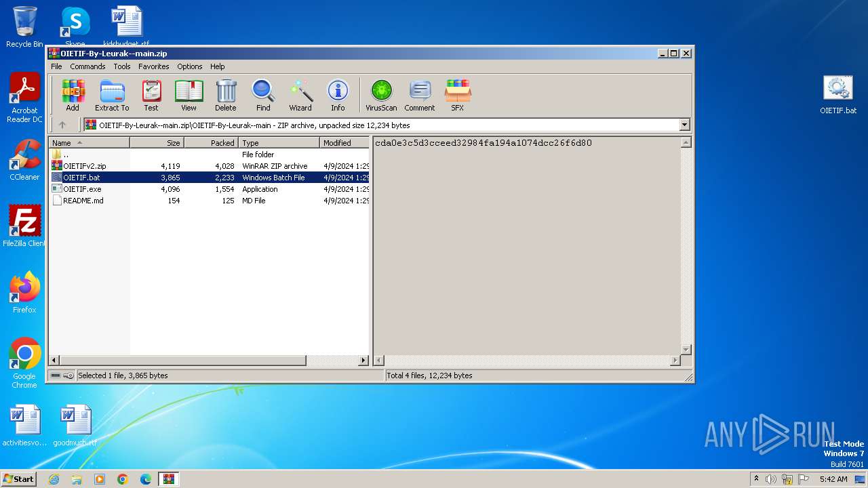This screenshot has width=868, height=488.
Task: Click the Add toolbar icon in WinRAR
Action: [x=73, y=95]
